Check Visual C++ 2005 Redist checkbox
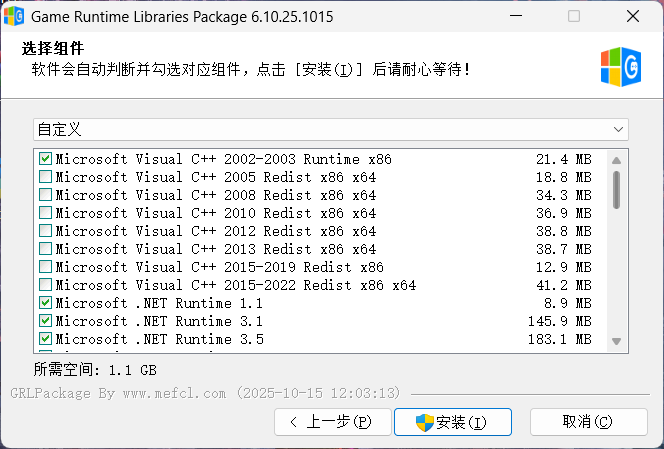This screenshot has width=664, height=449. pyautogui.click(x=45, y=177)
